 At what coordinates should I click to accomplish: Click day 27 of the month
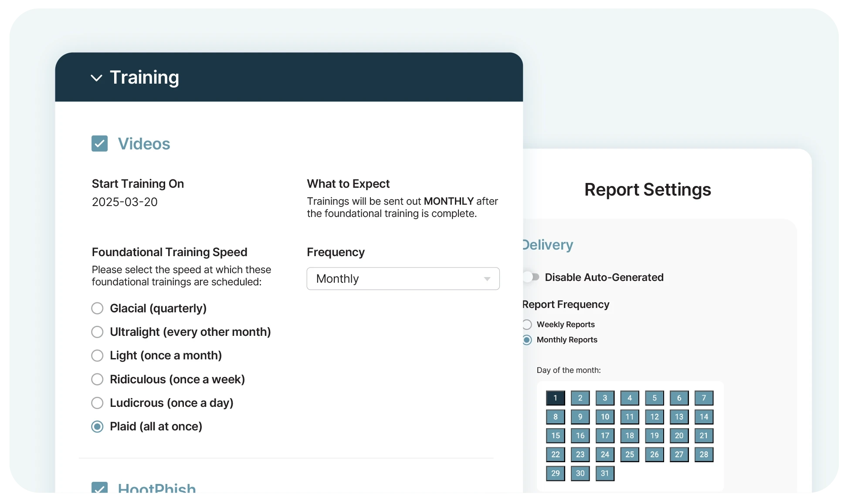point(679,454)
